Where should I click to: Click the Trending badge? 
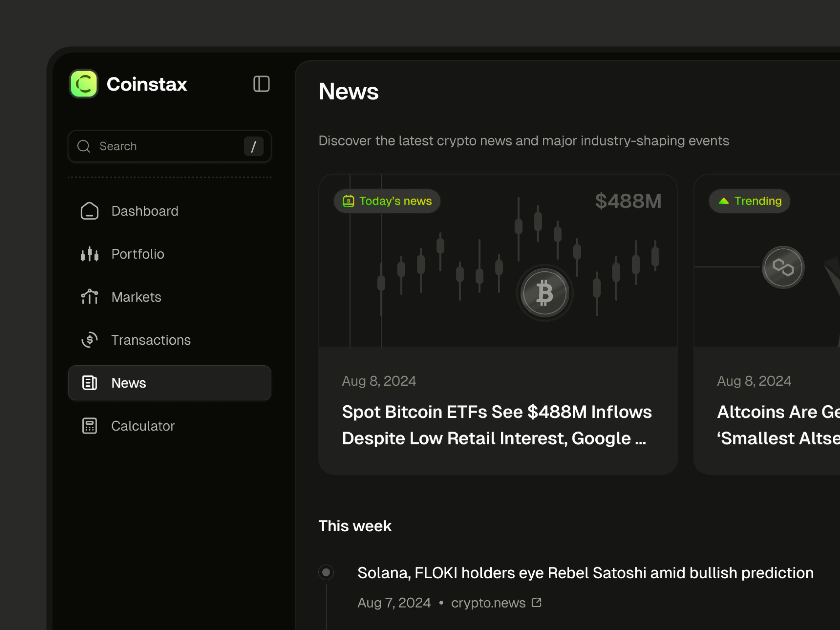pos(749,201)
